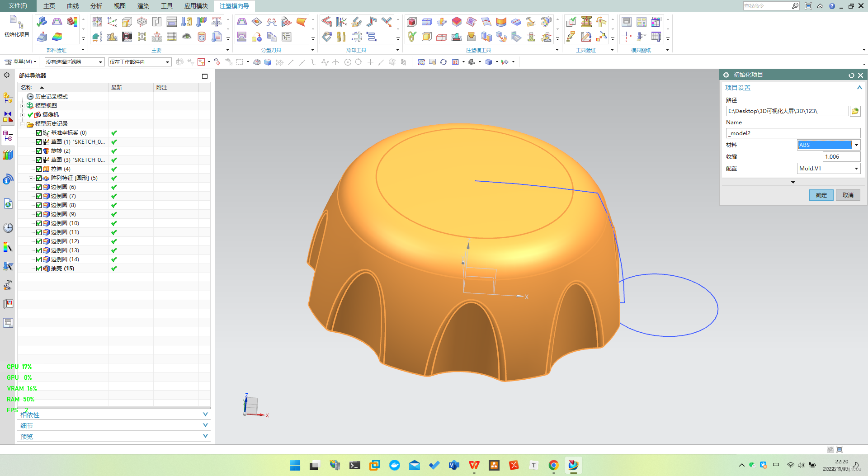Viewport: 868px width, 476px height.
Task: Switch to the 渲染 ribbon tab
Action: pyautogui.click(x=143, y=6)
